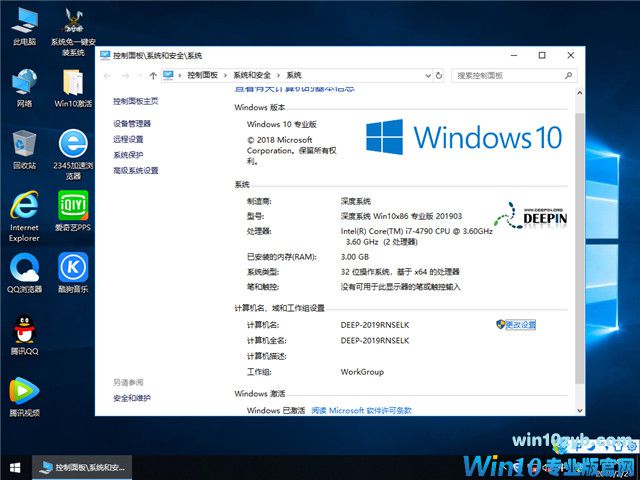Click the search magnifier icon
The image size is (640, 480).
click(568, 76)
